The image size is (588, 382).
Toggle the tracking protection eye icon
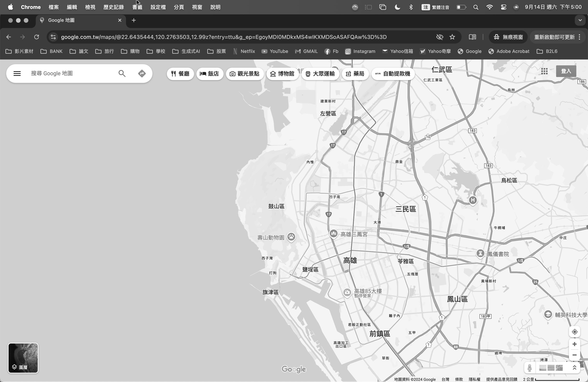click(439, 37)
